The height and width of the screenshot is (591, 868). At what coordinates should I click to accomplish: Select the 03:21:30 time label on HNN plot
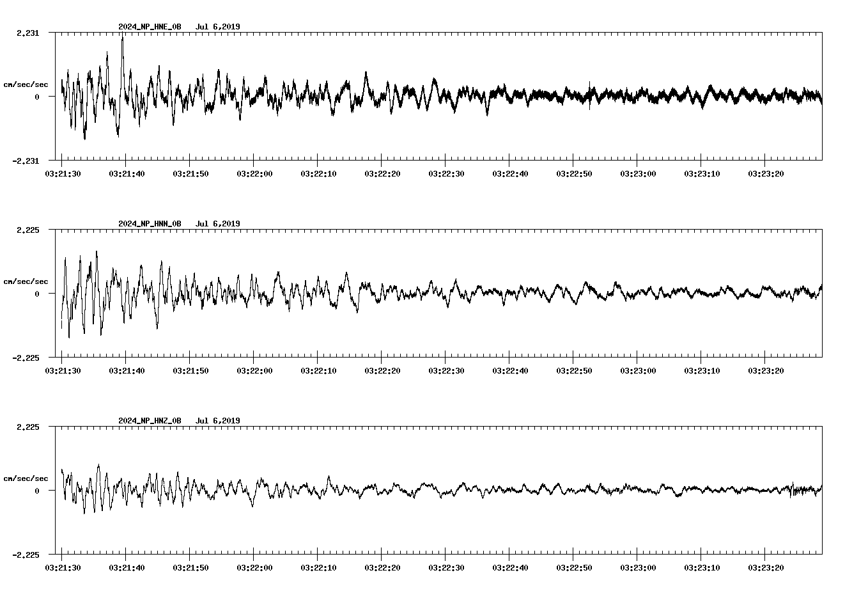(x=63, y=370)
